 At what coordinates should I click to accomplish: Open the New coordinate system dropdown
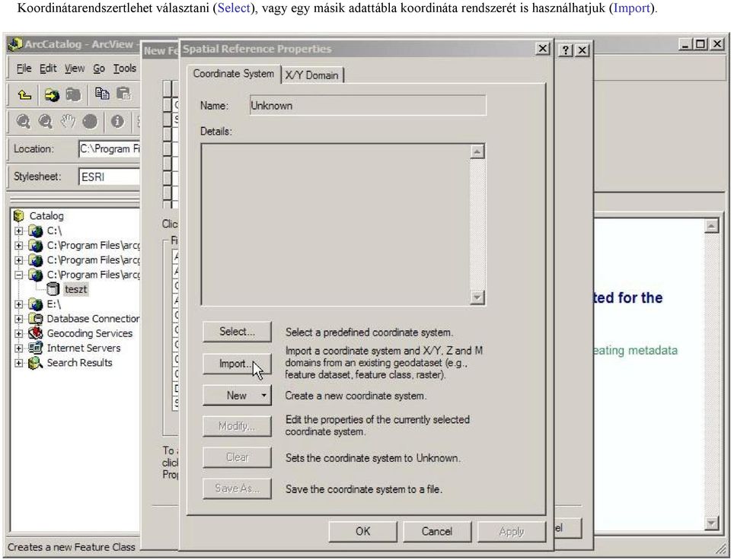(x=237, y=396)
